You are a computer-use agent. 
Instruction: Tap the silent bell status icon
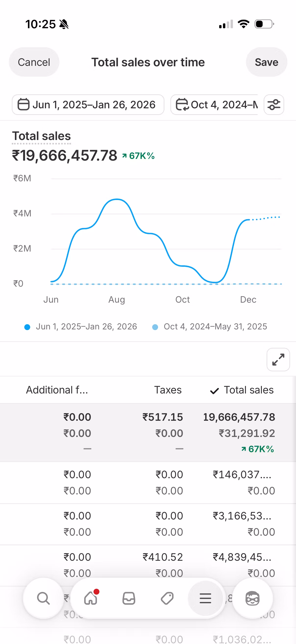pyautogui.click(x=64, y=24)
